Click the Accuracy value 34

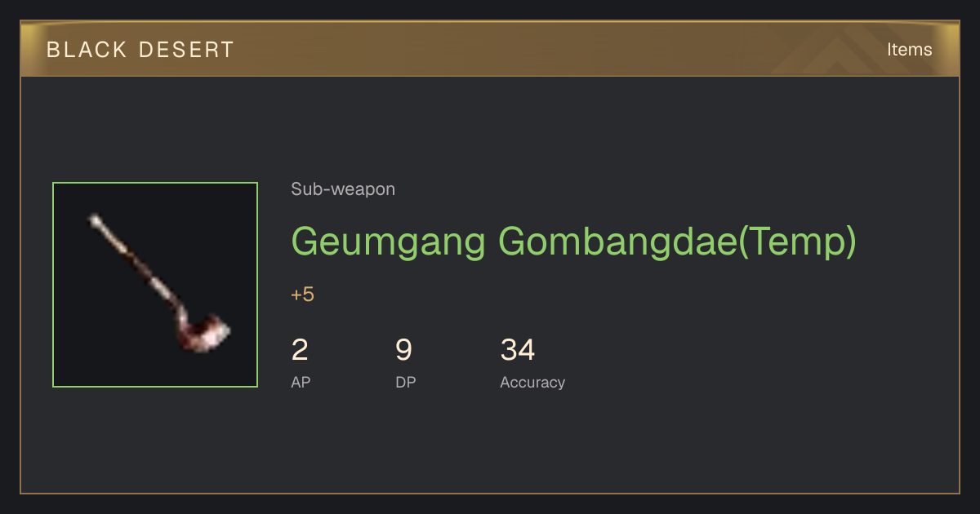pyautogui.click(x=518, y=350)
